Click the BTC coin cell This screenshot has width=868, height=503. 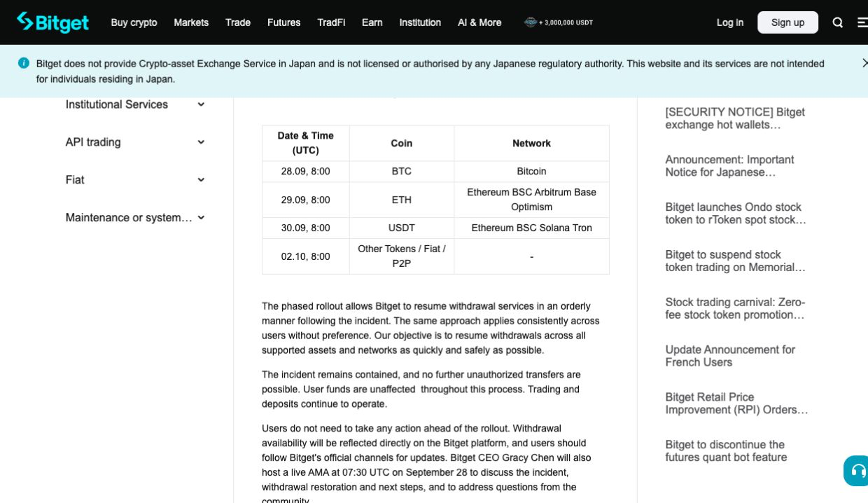pyautogui.click(x=402, y=172)
